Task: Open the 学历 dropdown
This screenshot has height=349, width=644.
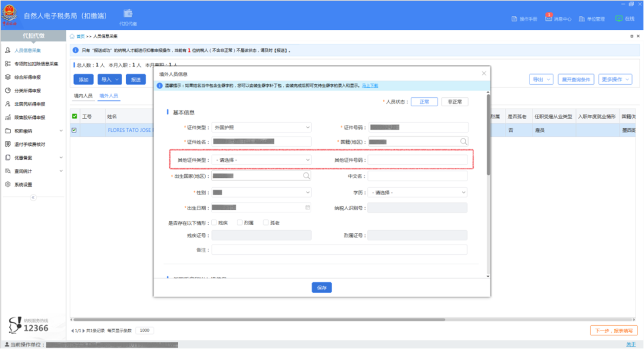Action: click(x=417, y=192)
